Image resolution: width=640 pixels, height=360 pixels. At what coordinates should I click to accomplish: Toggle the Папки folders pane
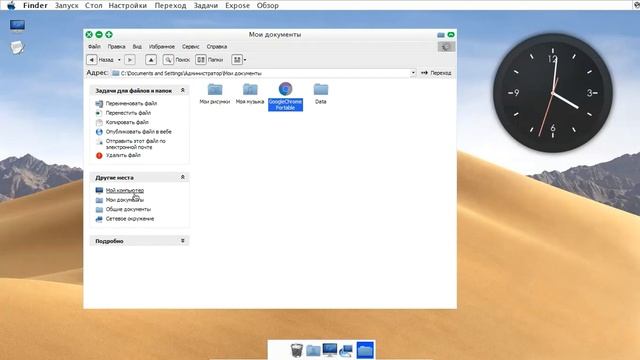pyautogui.click(x=209, y=60)
